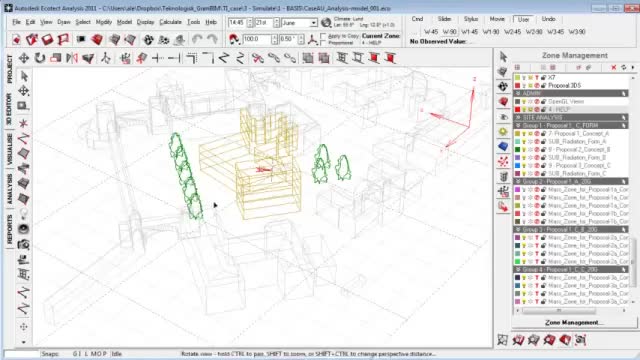Viewport: 640px width, 360px height.
Task: Click the small arrow at Zone Management toolbar end
Action: (633, 67)
